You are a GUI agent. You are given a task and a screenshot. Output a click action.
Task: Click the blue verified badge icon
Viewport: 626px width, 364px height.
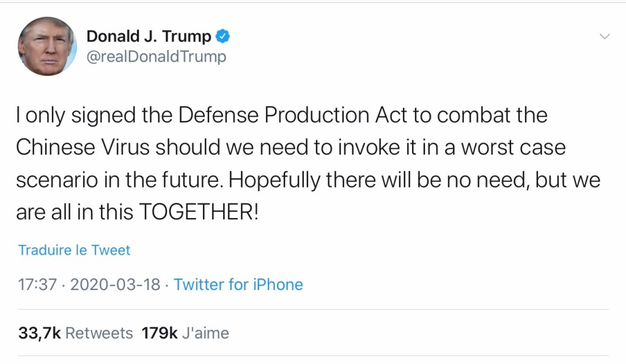[x=223, y=36]
